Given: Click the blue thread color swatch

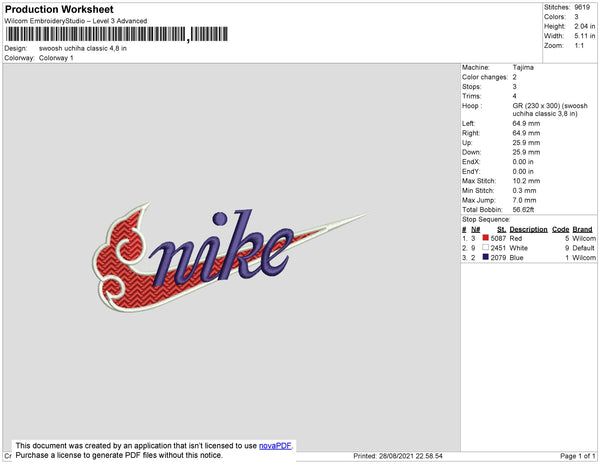Looking at the screenshot, I should [486, 257].
